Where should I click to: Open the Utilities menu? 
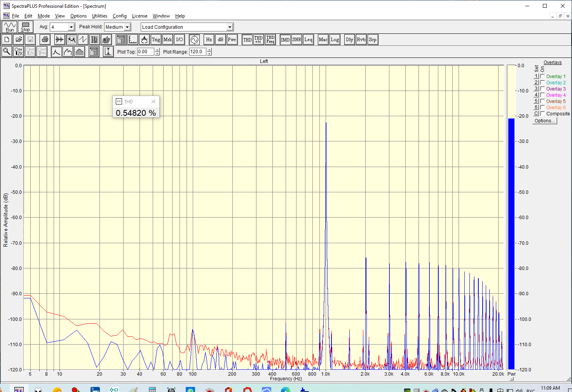point(99,16)
